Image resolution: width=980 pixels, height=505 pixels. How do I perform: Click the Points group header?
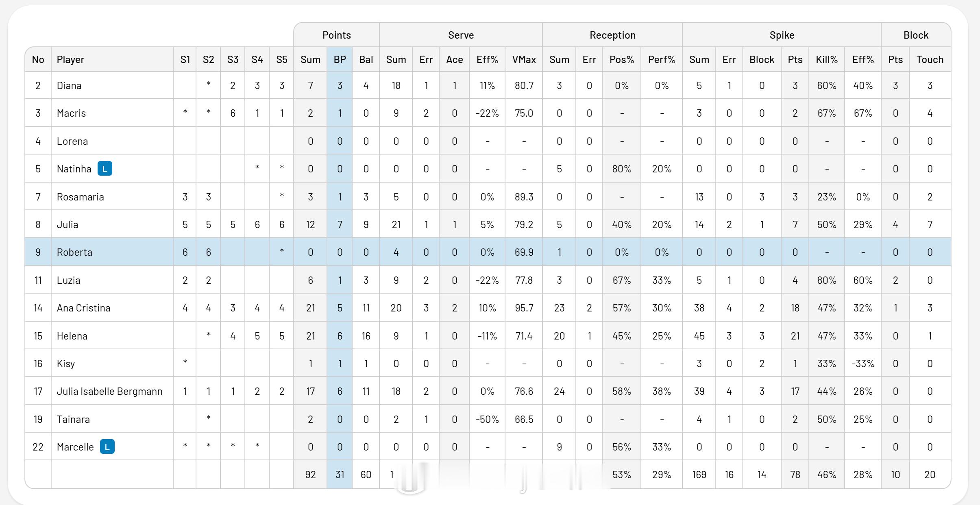pos(336,35)
